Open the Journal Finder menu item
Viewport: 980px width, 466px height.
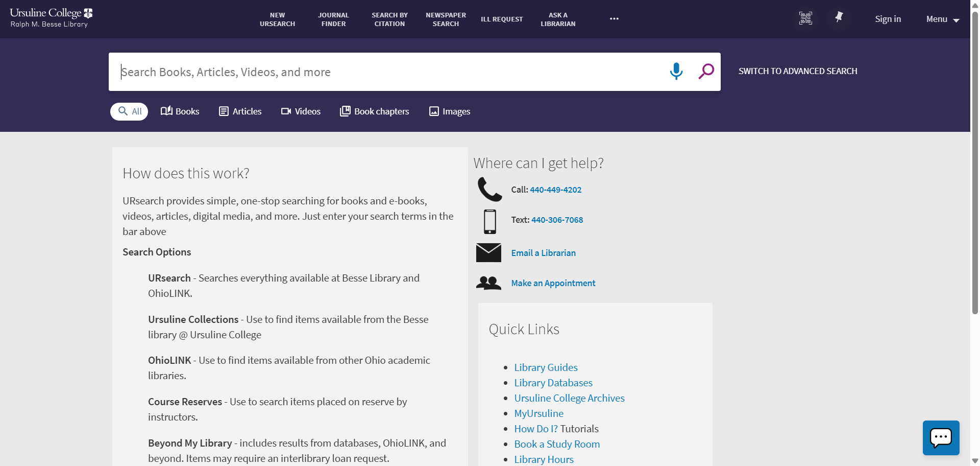point(333,19)
